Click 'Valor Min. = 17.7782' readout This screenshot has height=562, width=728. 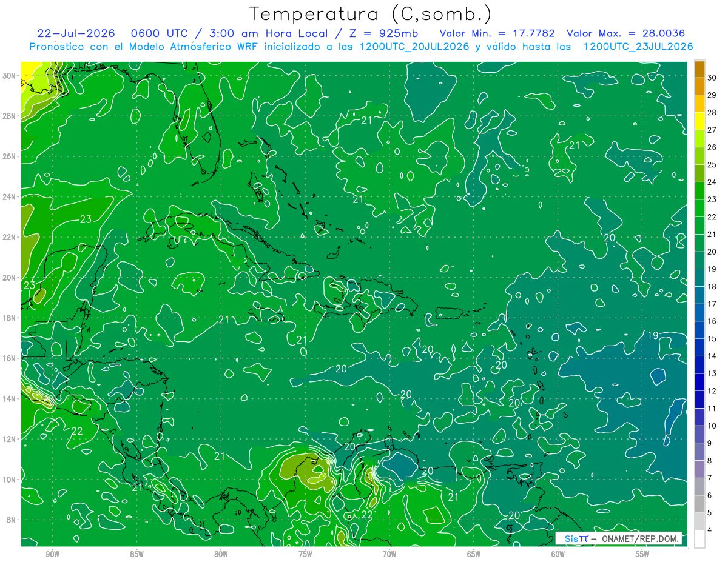point(497,33)
